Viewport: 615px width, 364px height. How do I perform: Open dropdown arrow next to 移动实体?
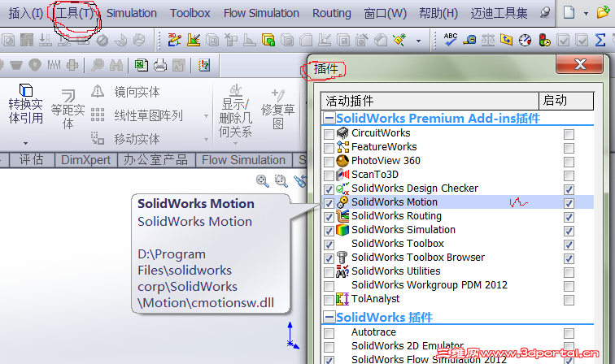[x=206, y=140]
